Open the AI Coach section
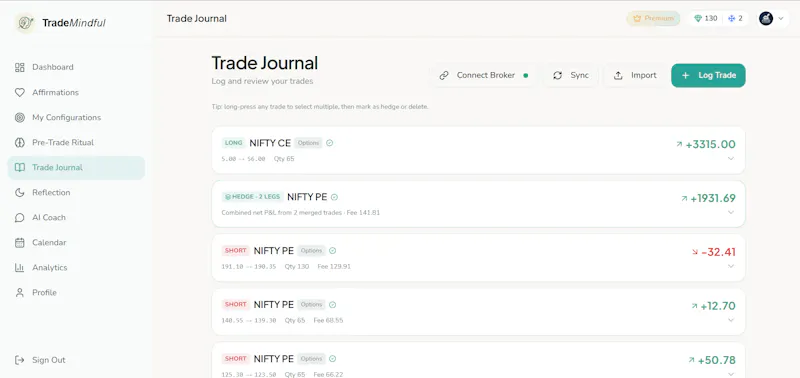The image size is (800, 378). (76, 218)
